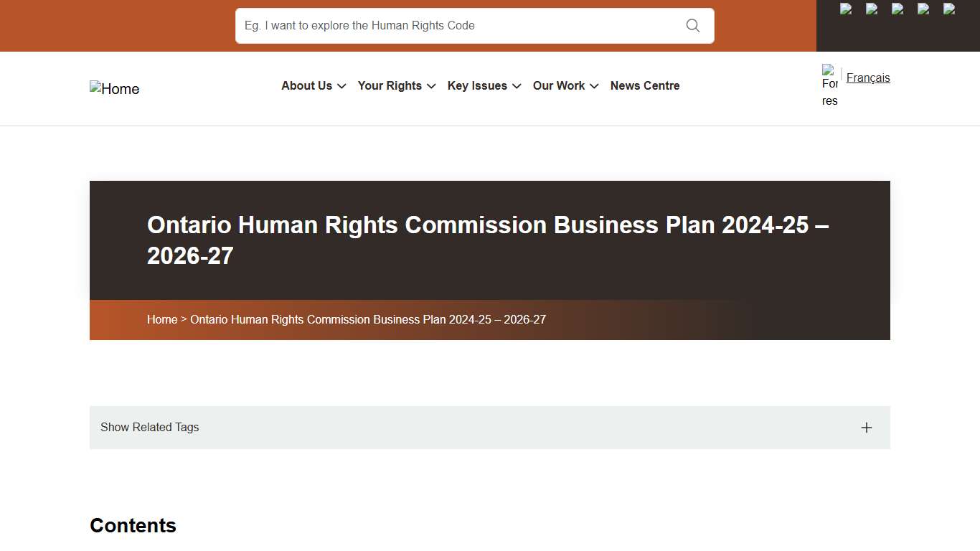Go to Home via the breadcrumb link
Screen dimensions: 980x551
pos(162,319)
